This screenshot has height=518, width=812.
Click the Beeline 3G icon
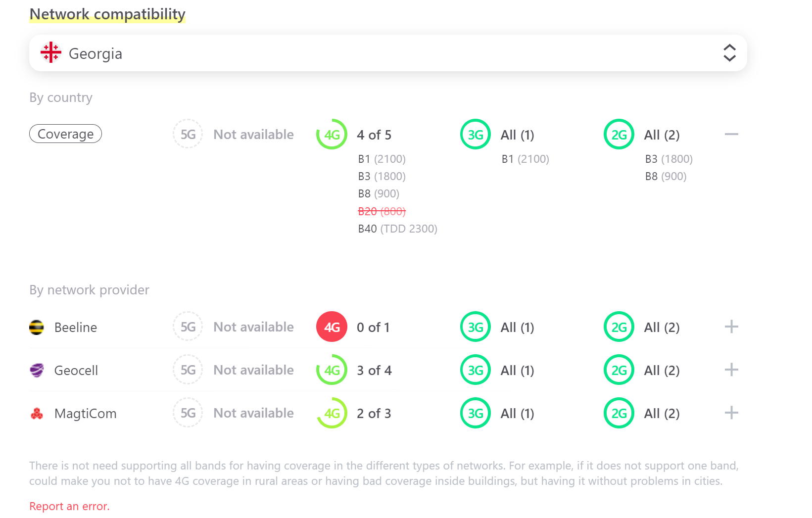476,327
